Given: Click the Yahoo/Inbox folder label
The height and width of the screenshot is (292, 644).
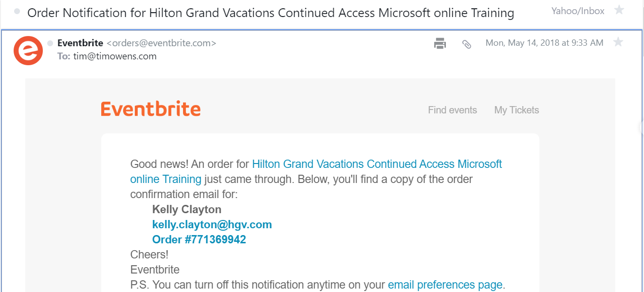Looking at the screenshot, I should (578, 11).
